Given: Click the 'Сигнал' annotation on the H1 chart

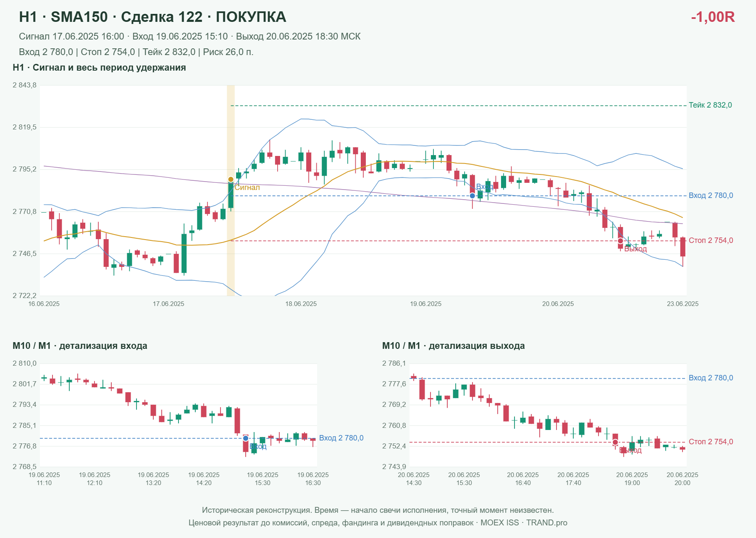Looking at the screenshot, I should tap(247, 187).
